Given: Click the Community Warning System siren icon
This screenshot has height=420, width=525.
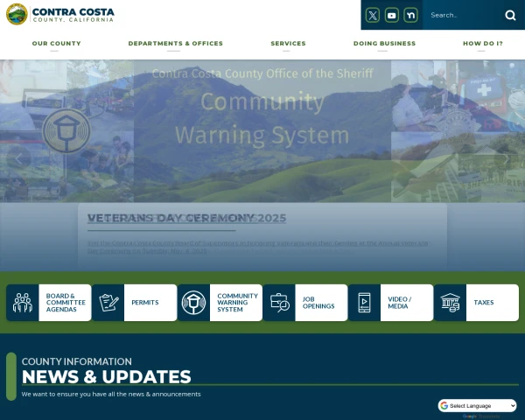Looking at the screenshot, I should point(193,303).
